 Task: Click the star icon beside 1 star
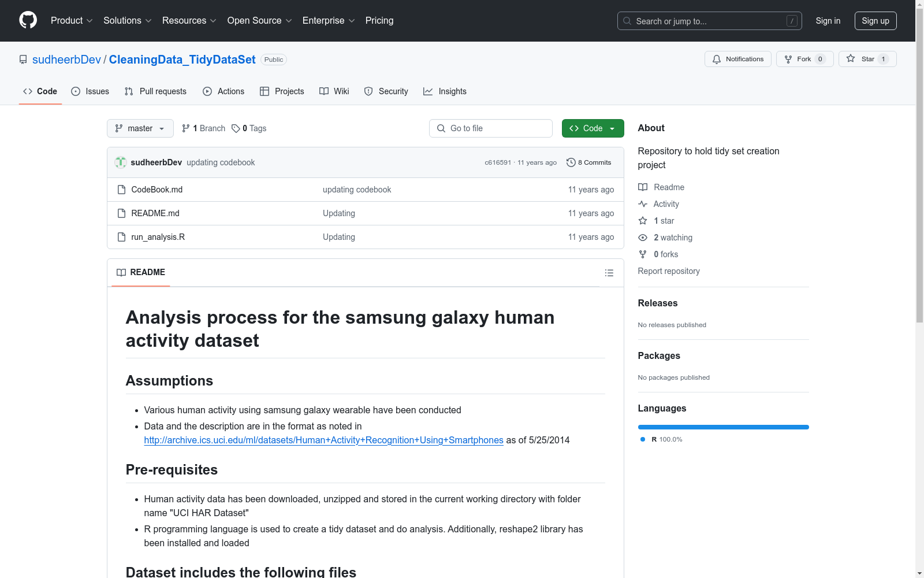(643, 221)
